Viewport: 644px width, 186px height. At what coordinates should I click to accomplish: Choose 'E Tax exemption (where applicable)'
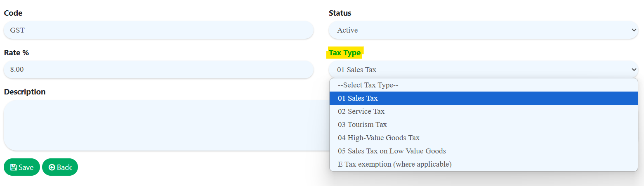484,164
